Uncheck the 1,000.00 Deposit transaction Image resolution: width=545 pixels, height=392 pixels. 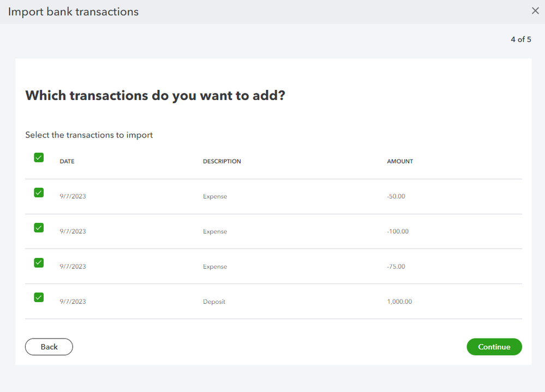[39, 297]
